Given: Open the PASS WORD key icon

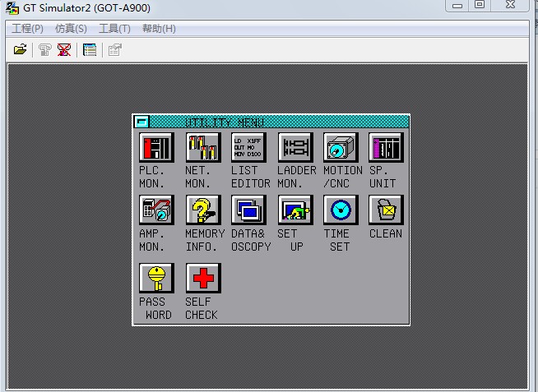Looking at the screenshot, I should [155, 279].
